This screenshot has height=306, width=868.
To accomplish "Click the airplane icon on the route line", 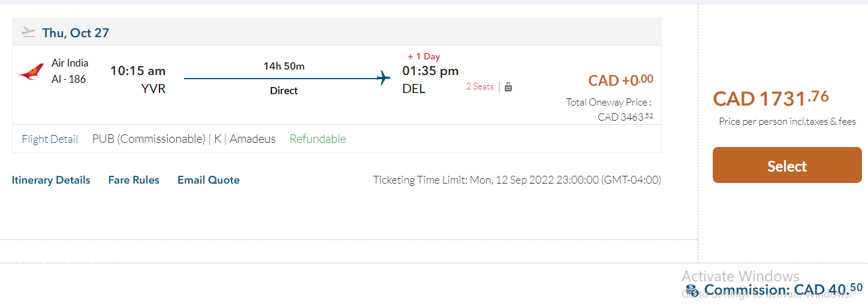I will pyautogui.click(x=384, y=78).
